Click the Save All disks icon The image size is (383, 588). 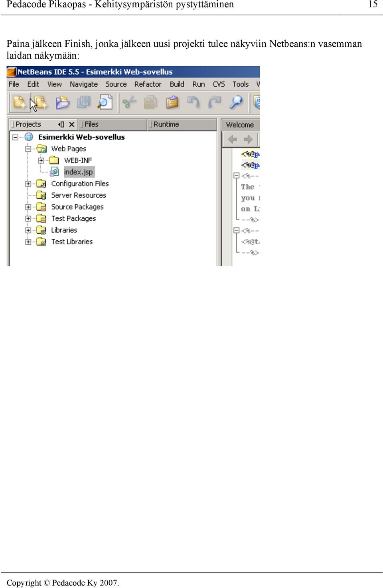[83, 103]
